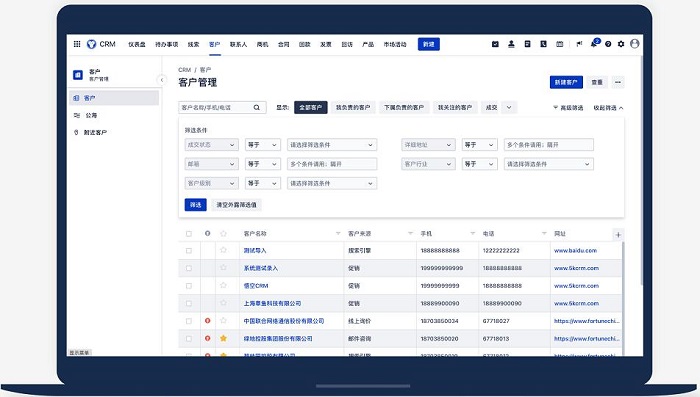Open the user avatar menu

click(x=634, y=43)
